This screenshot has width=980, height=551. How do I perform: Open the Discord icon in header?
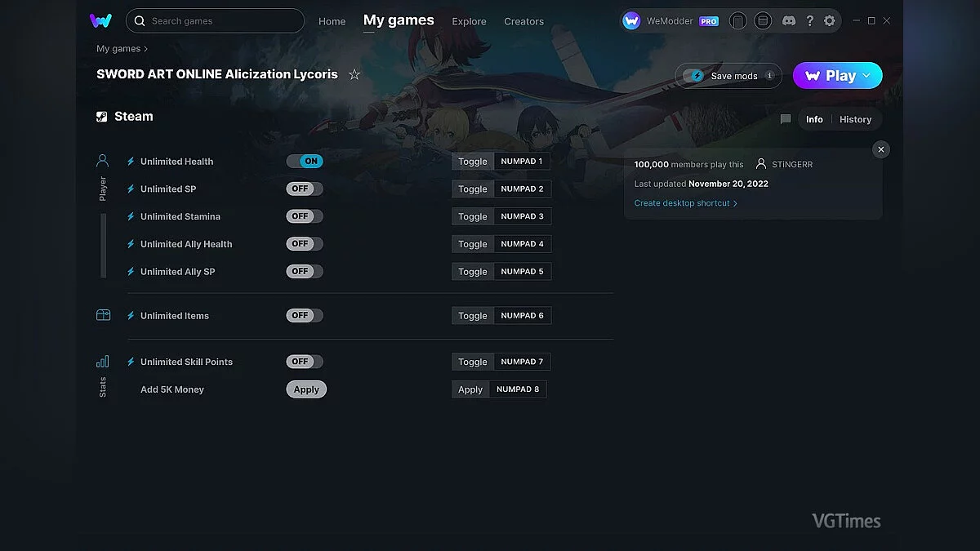pyautogui.click(x=788, y=20)
